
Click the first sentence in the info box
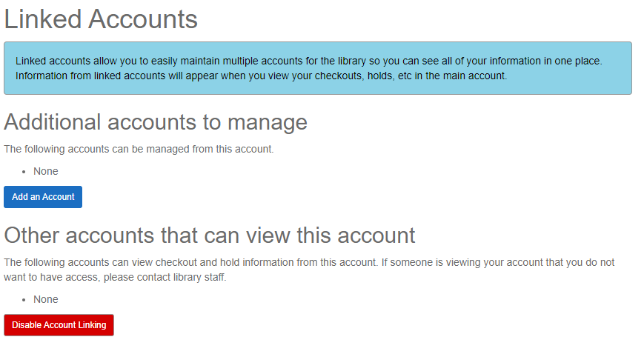310,61
